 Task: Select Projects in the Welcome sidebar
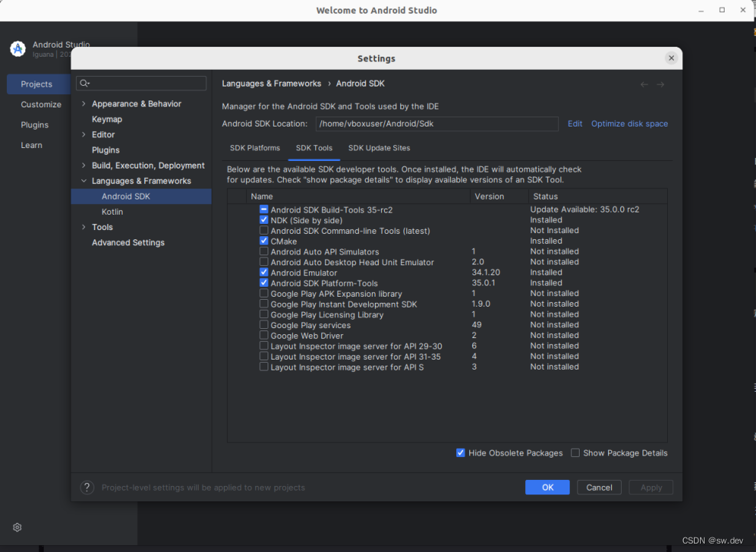[38, 84]
